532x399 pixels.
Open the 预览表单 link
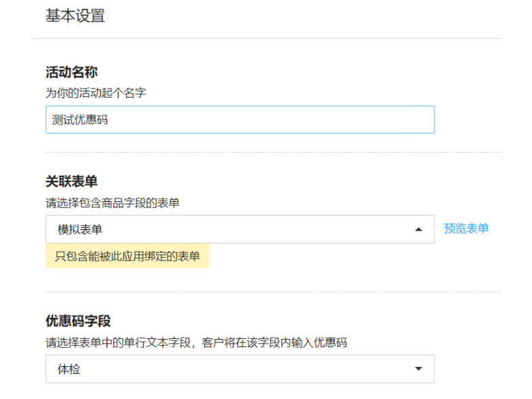pyautogui.click(x=466, y=228)
